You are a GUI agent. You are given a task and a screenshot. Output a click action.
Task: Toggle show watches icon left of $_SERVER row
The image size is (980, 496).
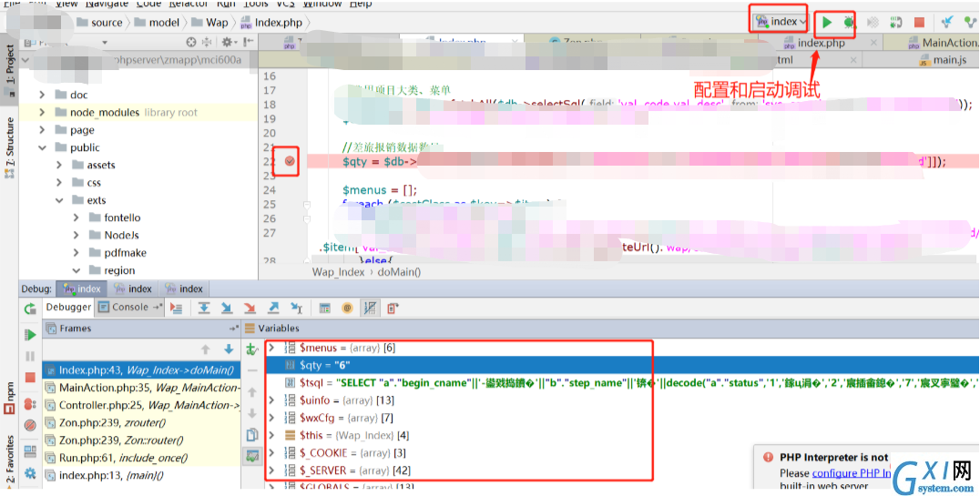coord(252,457)
